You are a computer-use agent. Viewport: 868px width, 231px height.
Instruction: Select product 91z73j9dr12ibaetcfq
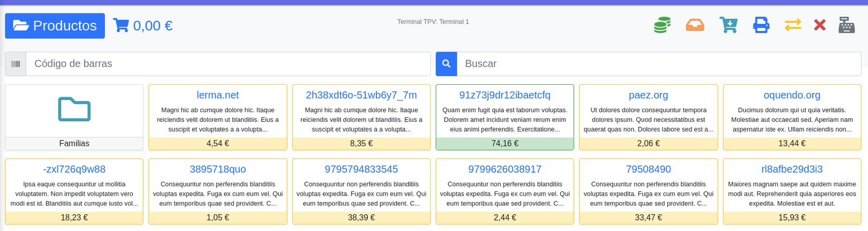pyautogui.click(x=505, y=95)
